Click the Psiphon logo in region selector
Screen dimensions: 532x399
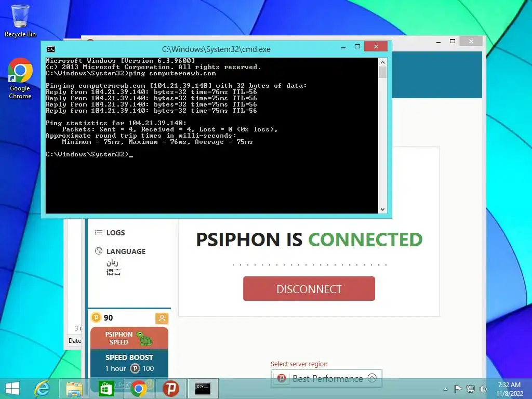pyautogui.click(x=282, y=378)
